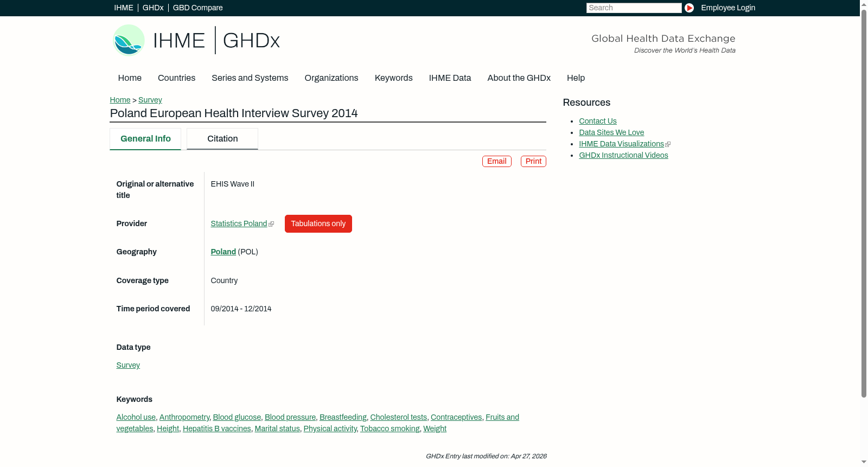Click the scrollbar up arrow
The image size is (868, 467).
(x=864, y=4)
